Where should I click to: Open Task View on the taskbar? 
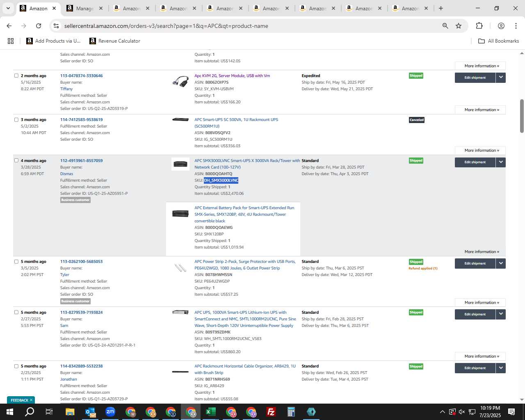(x=49, y=412)
